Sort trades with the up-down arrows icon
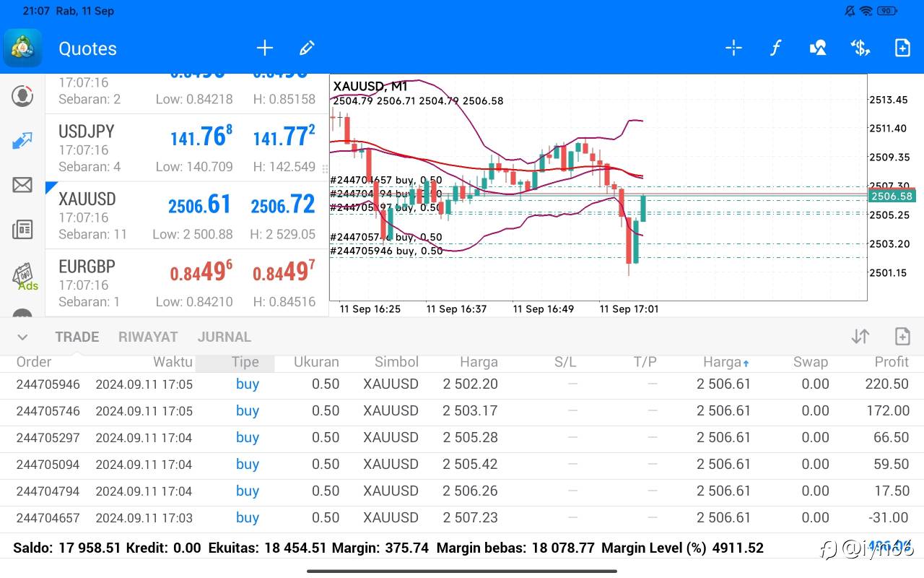 (x=860, y=336)
